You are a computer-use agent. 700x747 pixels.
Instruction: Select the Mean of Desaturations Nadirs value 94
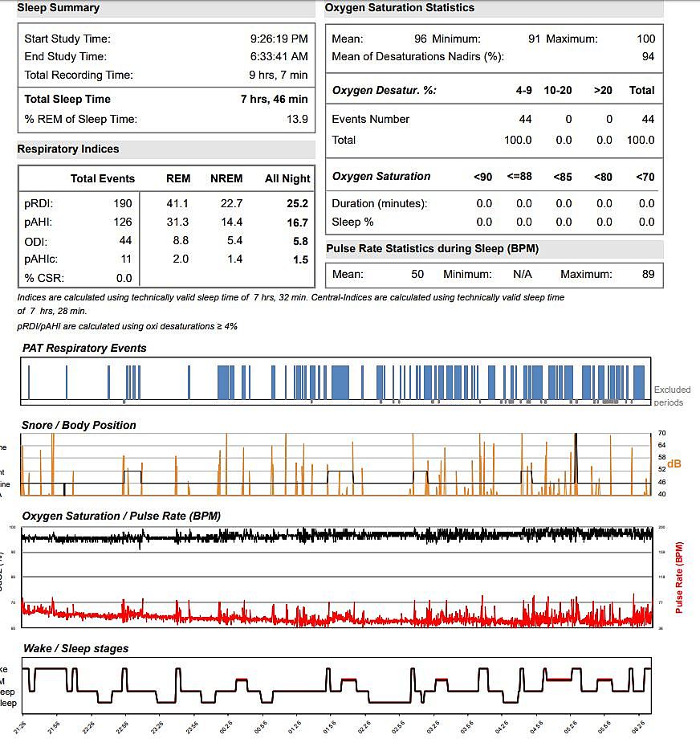(648, 56)
